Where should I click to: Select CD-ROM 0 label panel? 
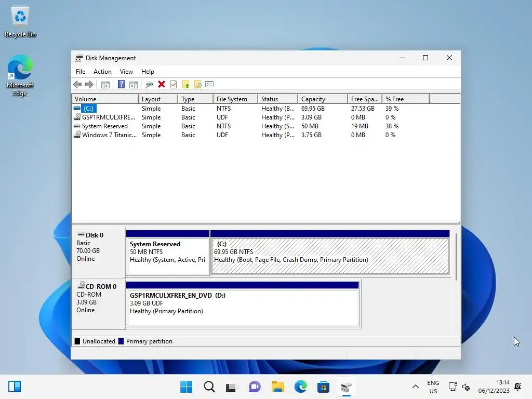click(98, 304)
